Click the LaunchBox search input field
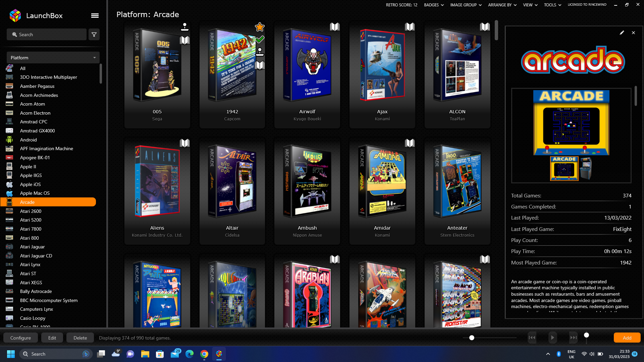Viewport: 644px width, 362px height. [47, 35]
